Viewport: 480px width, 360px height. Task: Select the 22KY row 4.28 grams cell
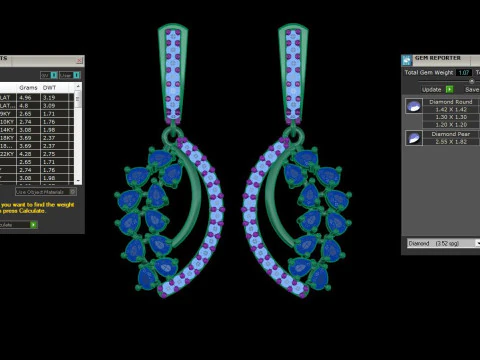(28, 154)
